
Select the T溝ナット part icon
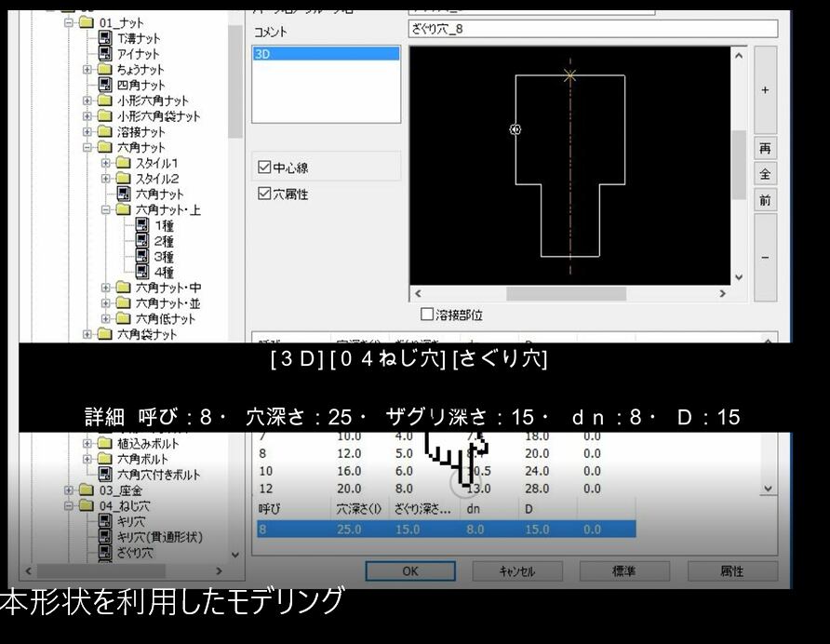[106, 38]
